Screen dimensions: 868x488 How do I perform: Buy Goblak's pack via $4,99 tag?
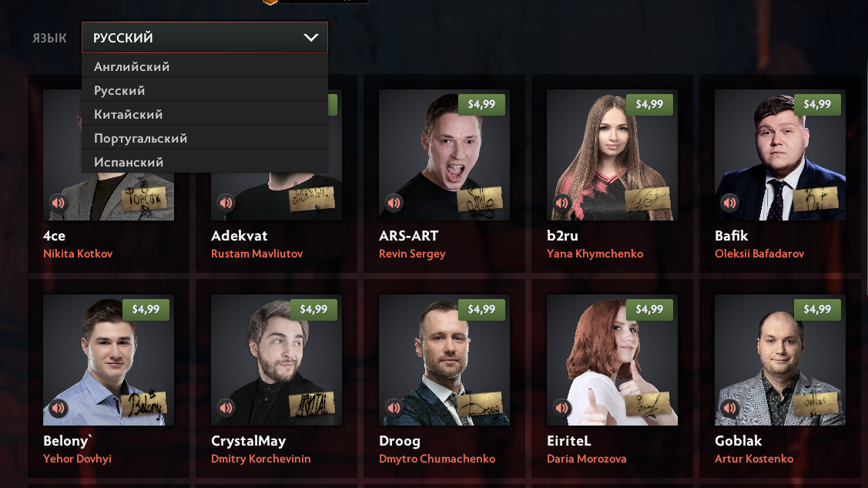[817, 309]
